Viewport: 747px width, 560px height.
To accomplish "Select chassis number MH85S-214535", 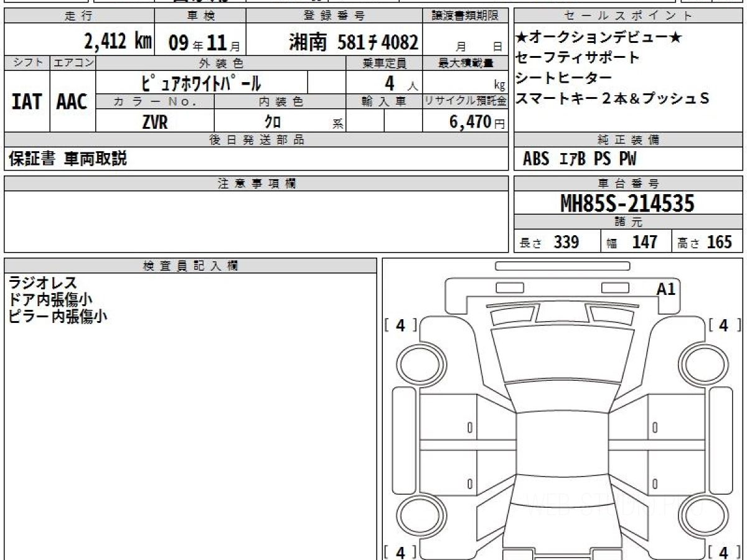I will [x=627, y=203].
